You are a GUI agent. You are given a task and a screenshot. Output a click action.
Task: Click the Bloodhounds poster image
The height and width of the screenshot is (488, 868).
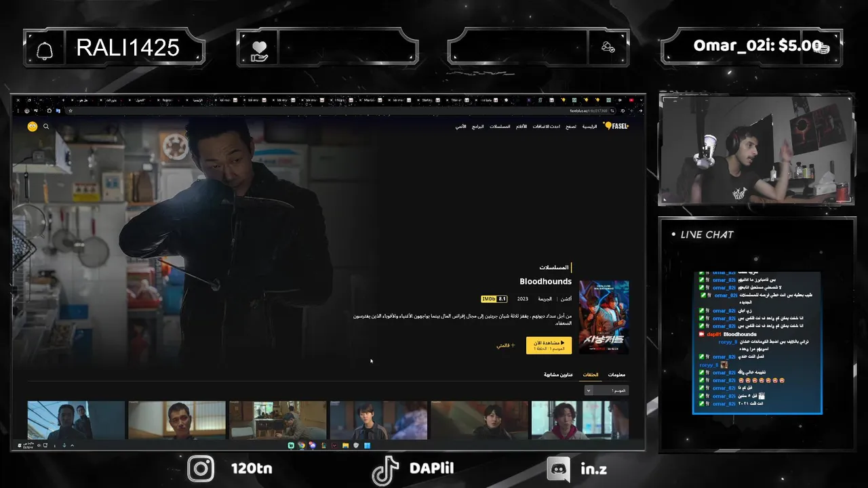click(x=604, y=317)
